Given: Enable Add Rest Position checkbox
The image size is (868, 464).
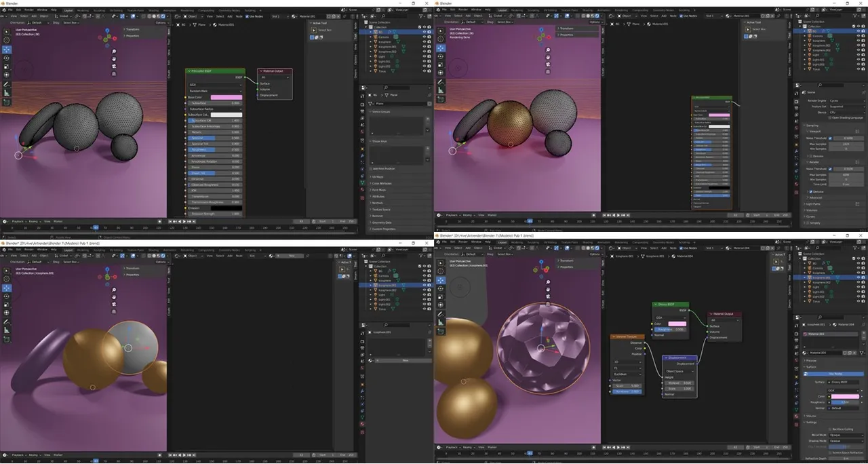Looking at the screenshot, I should tap(372, 168).
